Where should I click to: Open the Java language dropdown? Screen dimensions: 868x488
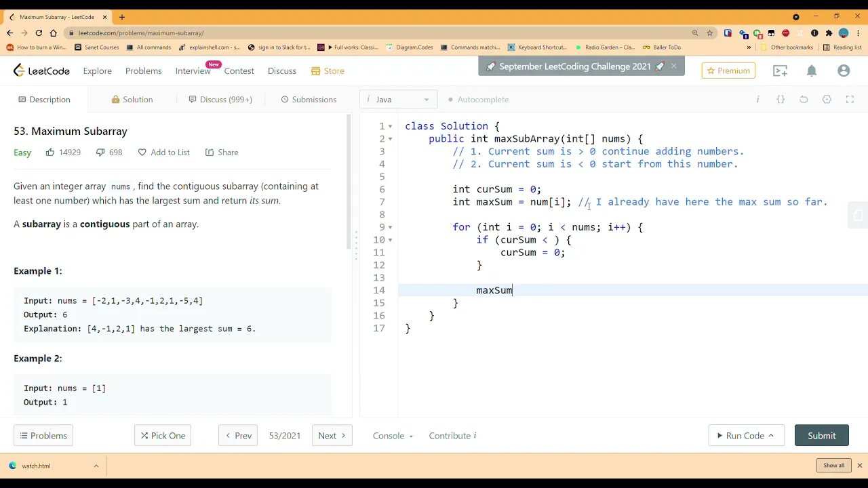(x=398, y=100)
